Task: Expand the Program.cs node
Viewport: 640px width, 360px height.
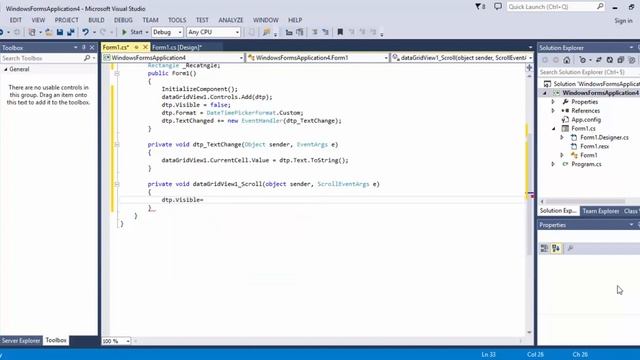Action: tap(553, 164)
